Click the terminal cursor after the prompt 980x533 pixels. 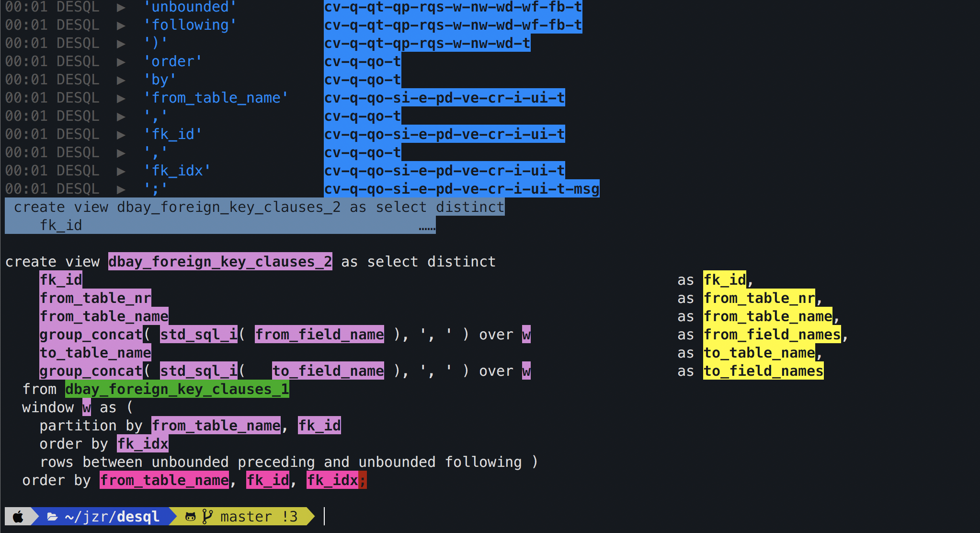[x=324, y=517]
